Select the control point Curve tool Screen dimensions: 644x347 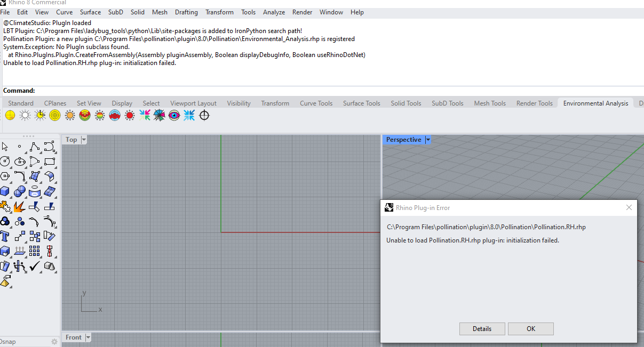point(50,147)
